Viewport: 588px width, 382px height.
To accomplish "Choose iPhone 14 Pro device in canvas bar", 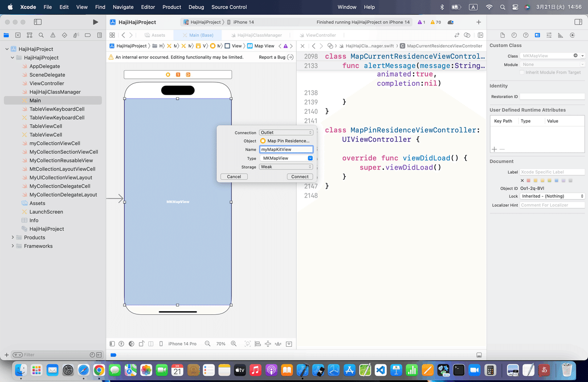I will pyautogui.click(x=182, y=344).
